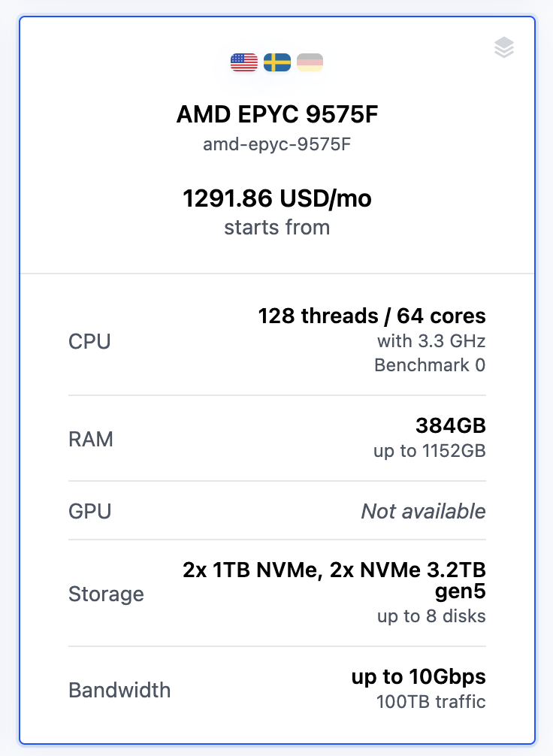Click the '100TB traffic' text
Screen dimensions: 553x756
pyautogui.click(x=431, y=702)
